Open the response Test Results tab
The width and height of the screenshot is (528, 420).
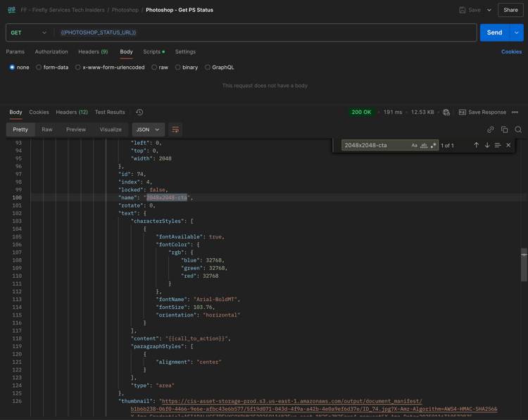tap(110, 112)
